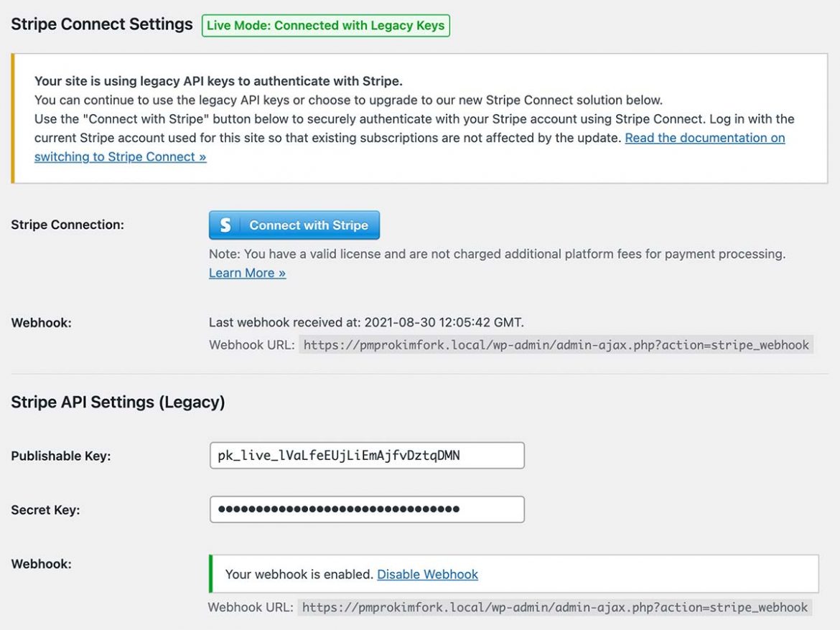Image resolution: width=840 pixels, height=630 pixels.
Task: Select the masked Secret Key field
Action: (366, 509)
